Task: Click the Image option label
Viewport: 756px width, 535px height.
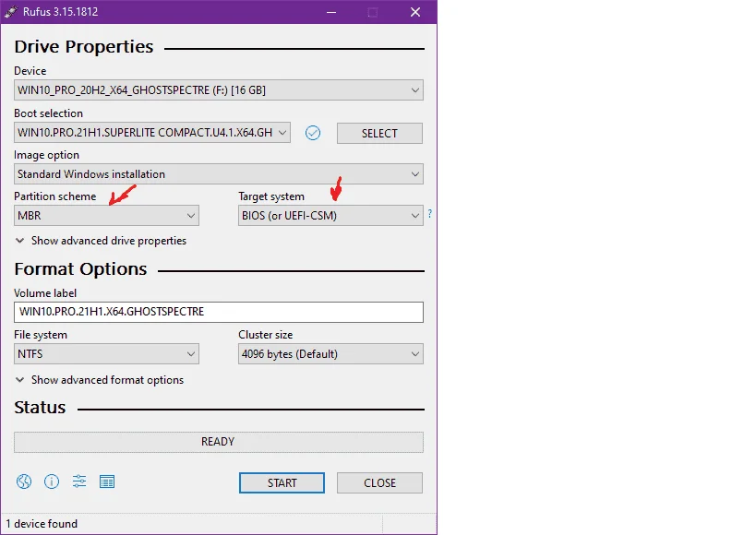Action: [x=46, y=155]
